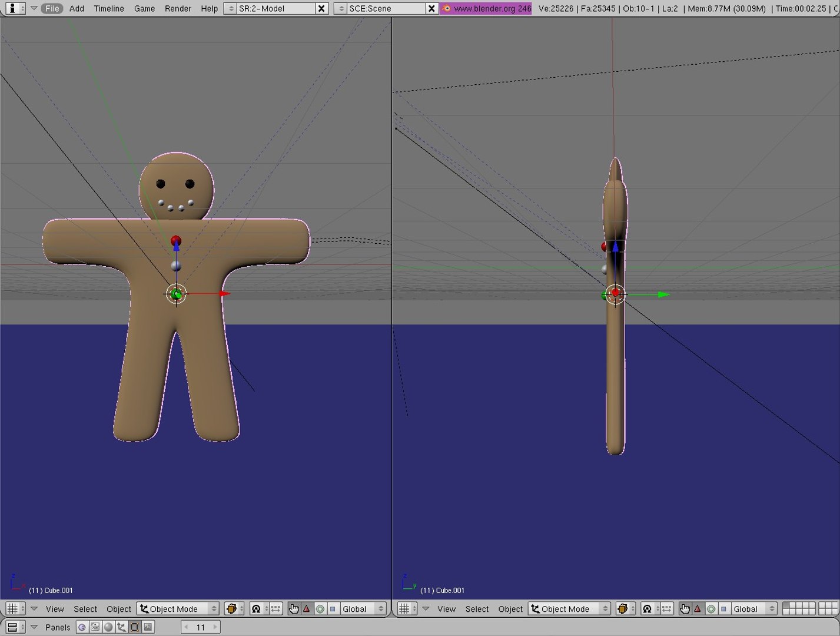Open the scene browse arrows beside SCE:Scene
The width and height of the screenshot is (840, 636).
point(340,8)
